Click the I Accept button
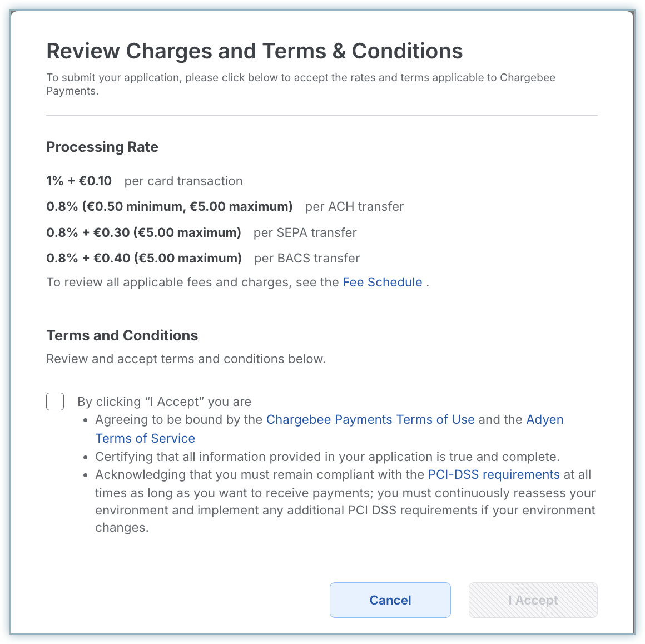 [533, 600]
